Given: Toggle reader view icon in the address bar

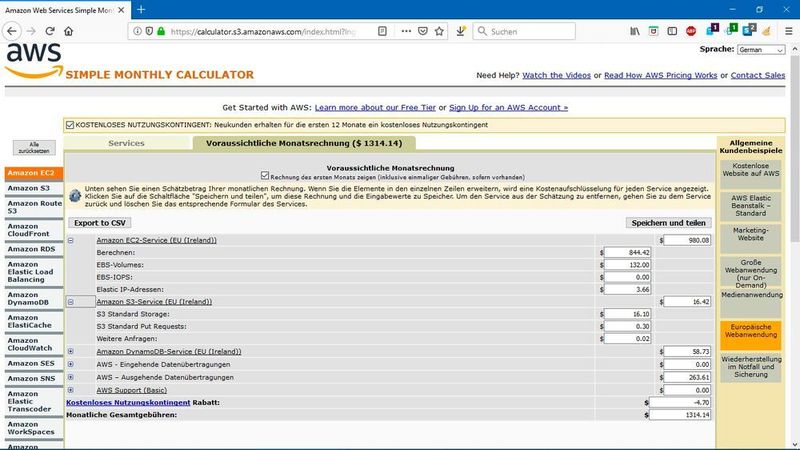Looking at the screenshot, I should coord(382,31).
